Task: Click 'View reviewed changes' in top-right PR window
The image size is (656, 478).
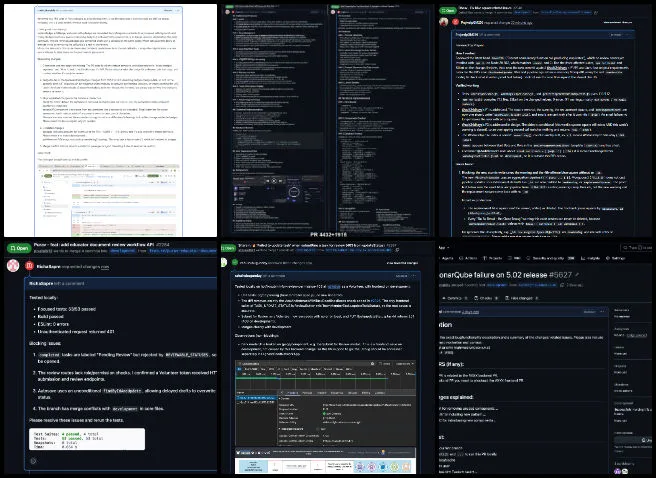Action: coord(618,22)
